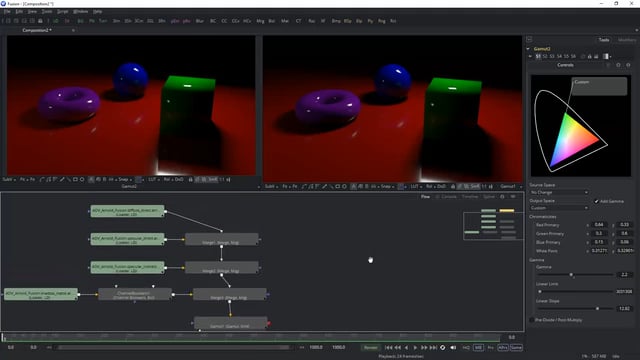The width and height of the screenshot is (640, 360).
Task: Add a pRender (pRn) particle tool
Action: (187, 21)
